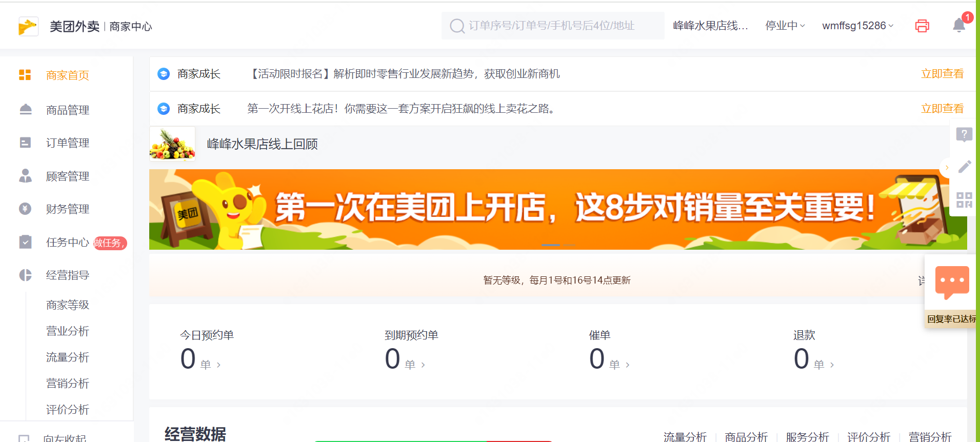This screenshot has width=980, height=442.
Task: Click the 商家首页 grid icon
Action: tap(25, 75)
